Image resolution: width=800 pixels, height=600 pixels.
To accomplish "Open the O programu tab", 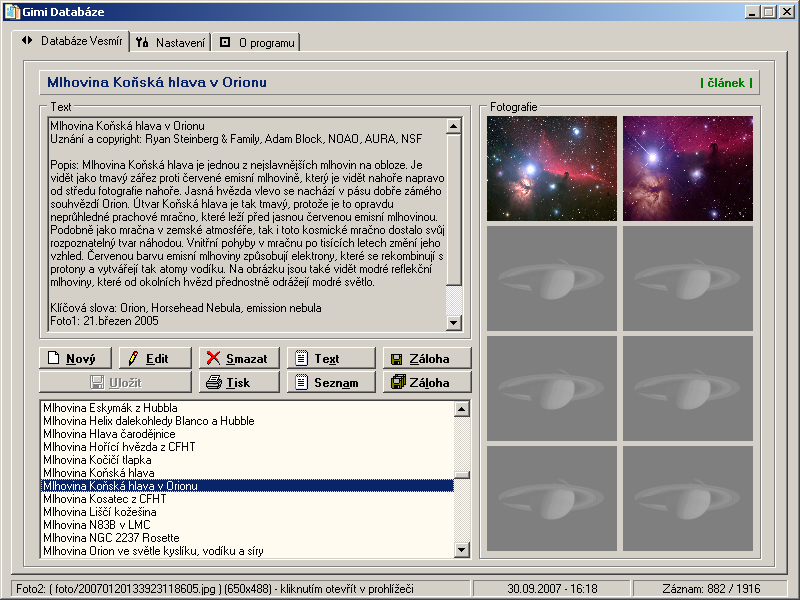I will 256,42.
